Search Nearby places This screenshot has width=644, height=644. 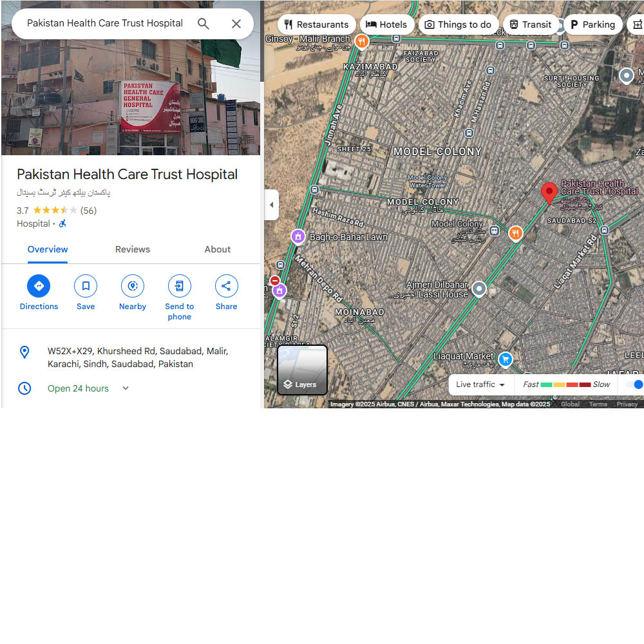pos(133,286)
